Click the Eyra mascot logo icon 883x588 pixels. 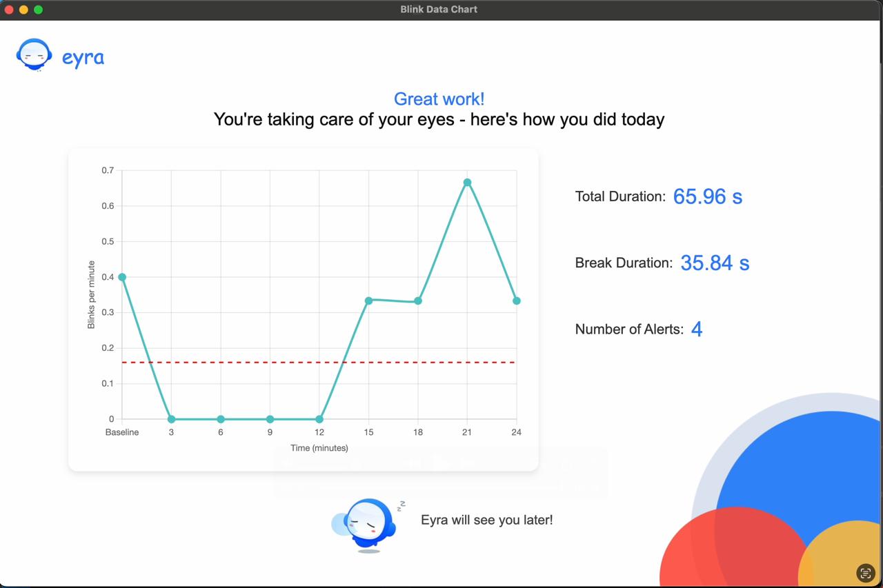click(34, 55)
